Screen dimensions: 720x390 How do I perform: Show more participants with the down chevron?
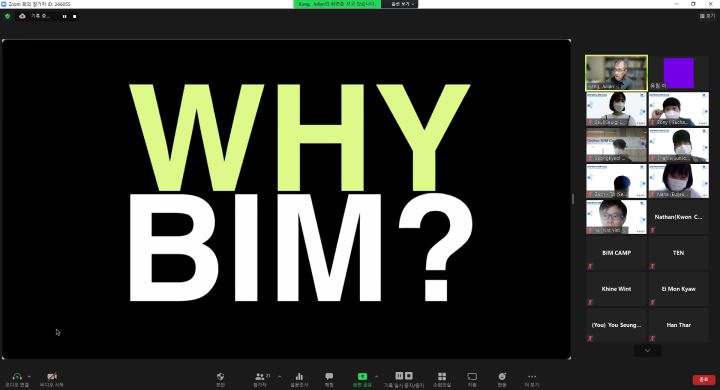tap(647, 350)
